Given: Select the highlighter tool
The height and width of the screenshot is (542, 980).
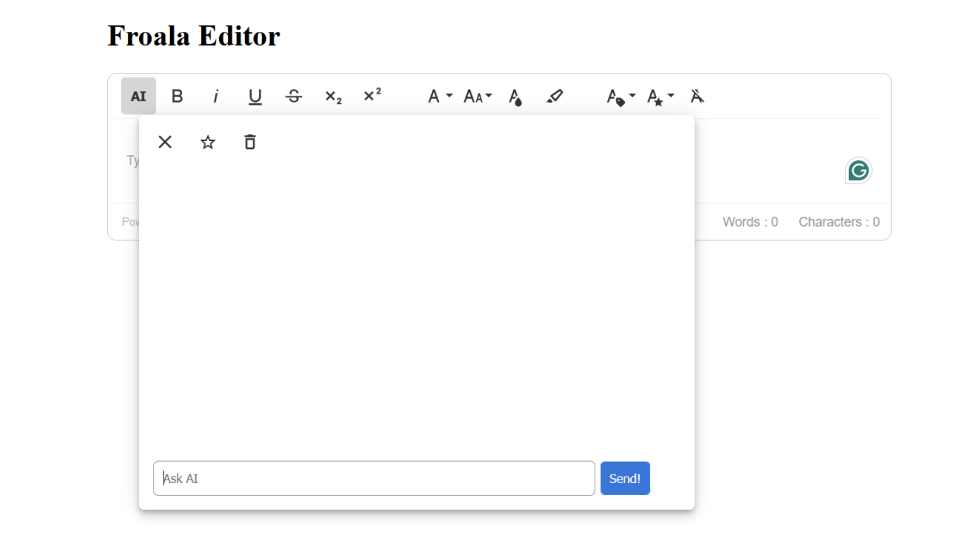Looking at the screenshot, I should tap(555, 97).
